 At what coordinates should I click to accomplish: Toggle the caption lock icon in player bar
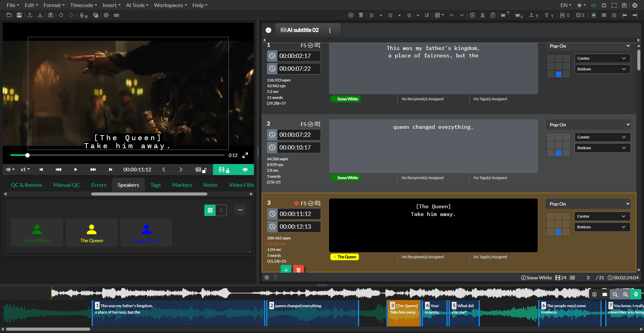tap(201, 170)
